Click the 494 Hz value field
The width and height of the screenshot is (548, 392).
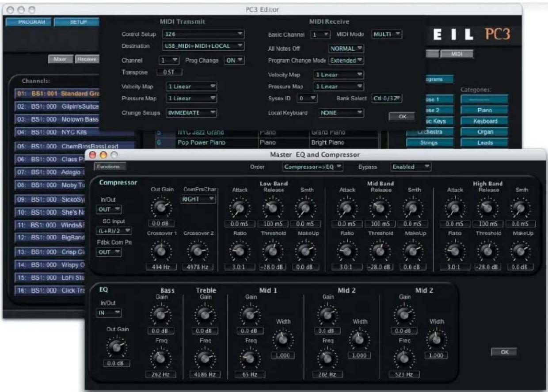(x=161, y=266)
